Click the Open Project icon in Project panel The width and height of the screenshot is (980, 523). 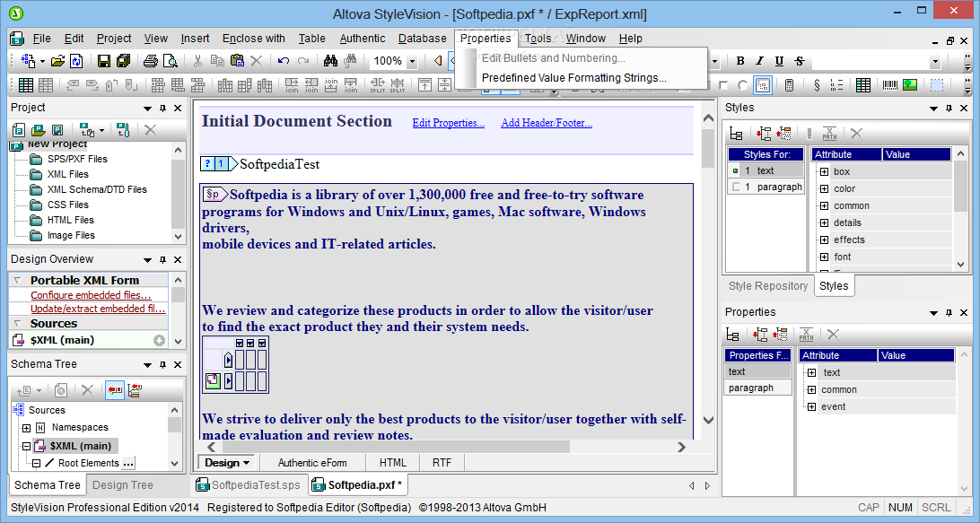point(38,130)
